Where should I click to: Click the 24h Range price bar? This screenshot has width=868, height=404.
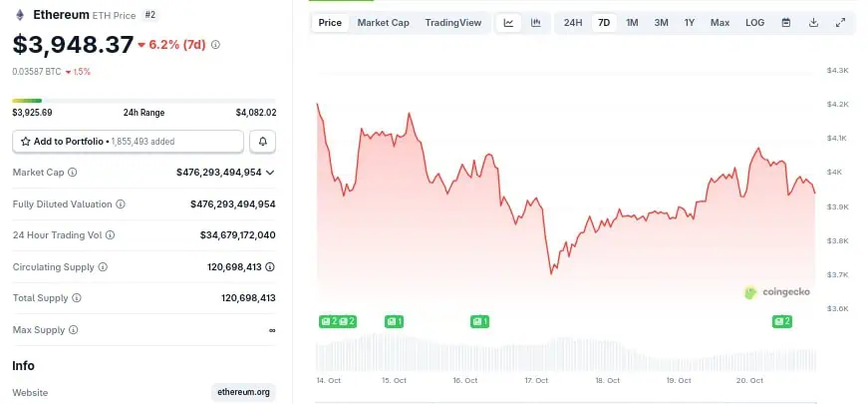pos(144,100)
